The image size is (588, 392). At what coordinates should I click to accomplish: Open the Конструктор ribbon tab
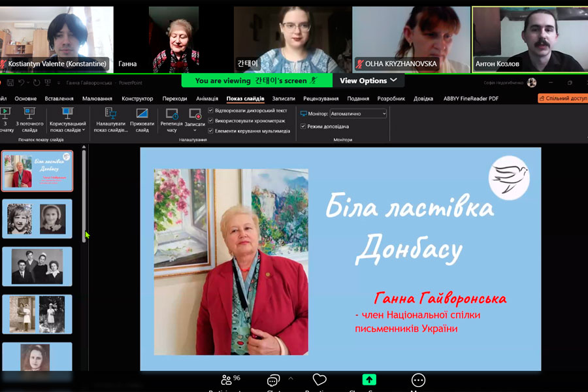pos(137,99)
